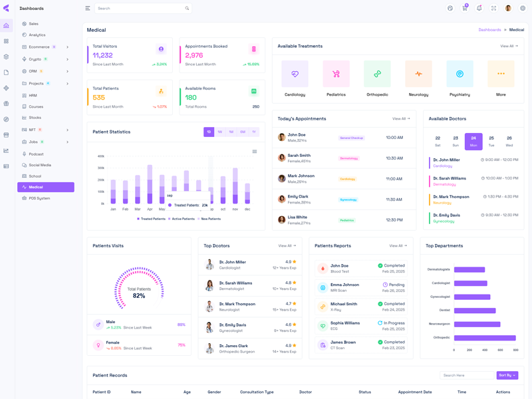This screenshot has height=399, width=532.
Task: Click the top search input field
Action: tap(140, 9)
